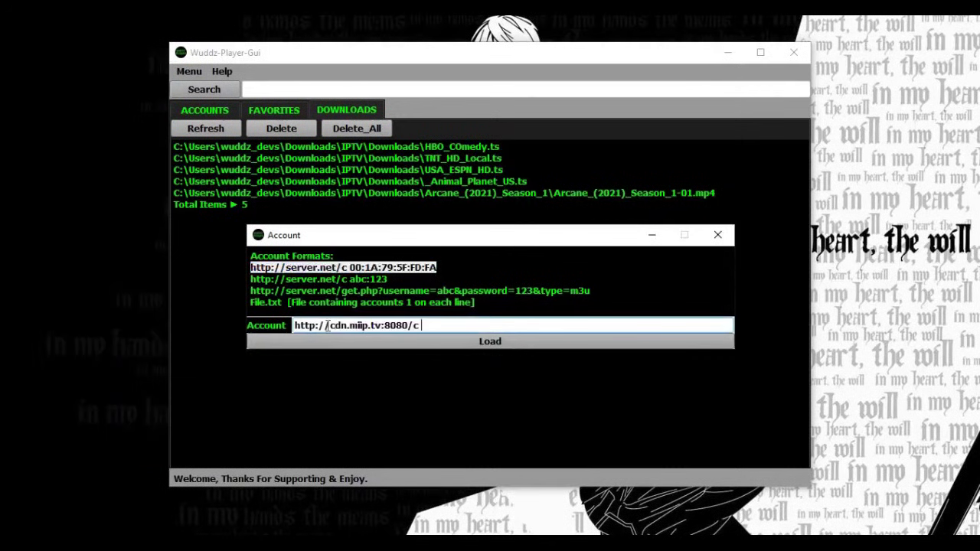980x551 pixels.
Task: Switch to the DOWNLOADS tab
Action: [x=347, y=110]
